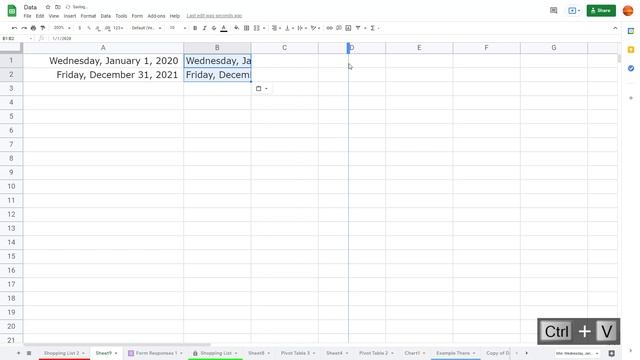The image size is (640, 360).
Task: Open the Google account avatar
Action: coord(628,11)
